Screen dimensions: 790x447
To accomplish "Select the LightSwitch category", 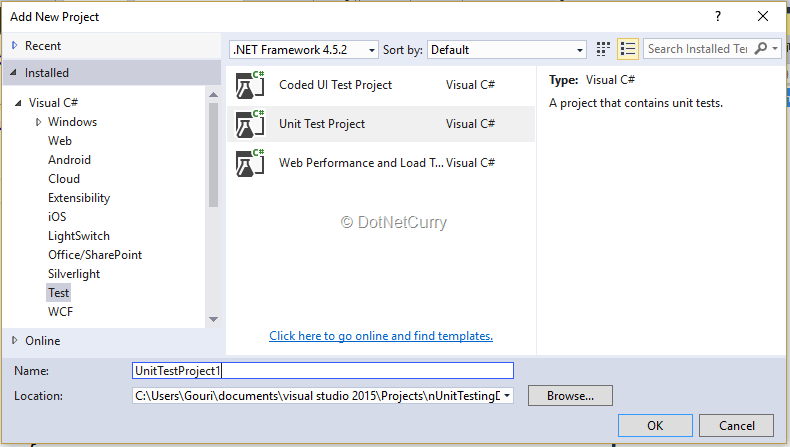I will pyautogui.click(x=79, y=236).
